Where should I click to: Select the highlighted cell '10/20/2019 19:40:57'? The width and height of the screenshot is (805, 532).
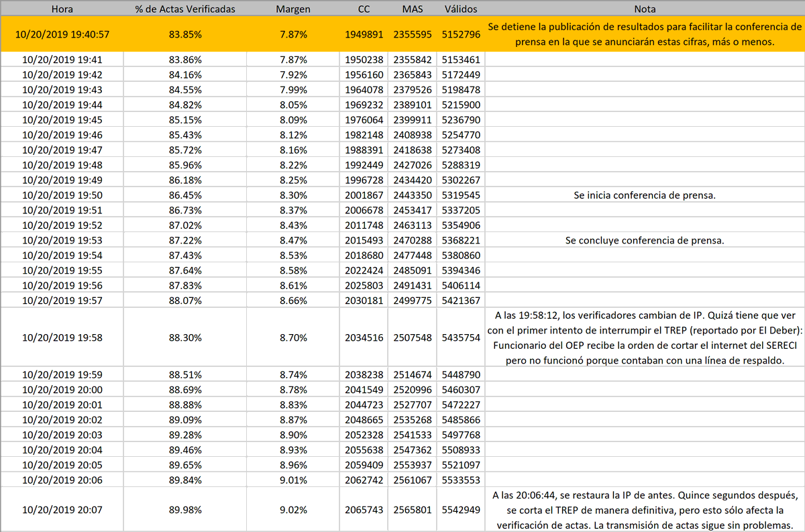pyautogui.click(x=62, y=34)
